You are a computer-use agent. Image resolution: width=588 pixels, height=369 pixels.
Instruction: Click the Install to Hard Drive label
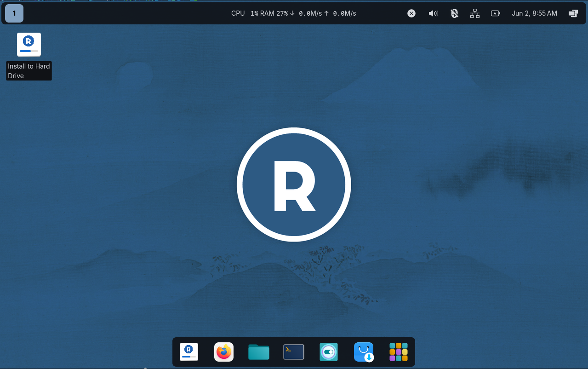click(x=29, y=71)
